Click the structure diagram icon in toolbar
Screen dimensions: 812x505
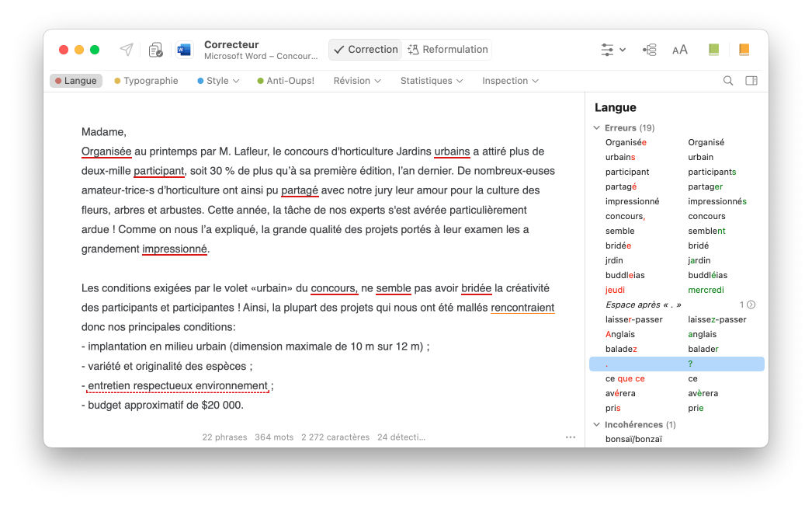point(650,50)
